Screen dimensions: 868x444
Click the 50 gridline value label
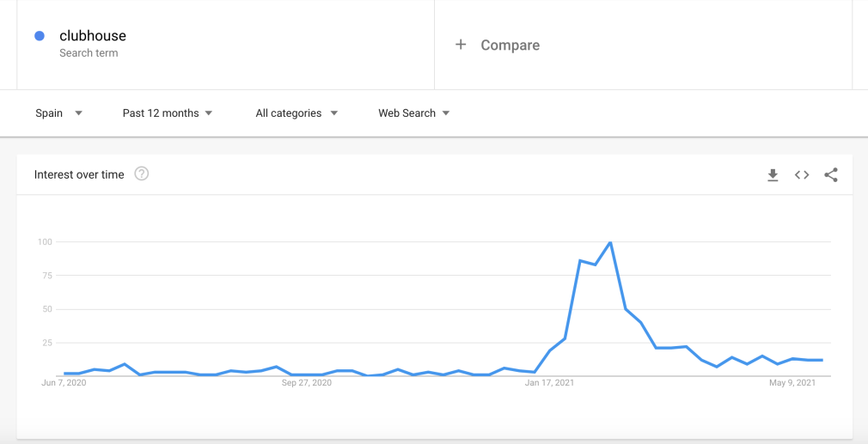(46, 309)
